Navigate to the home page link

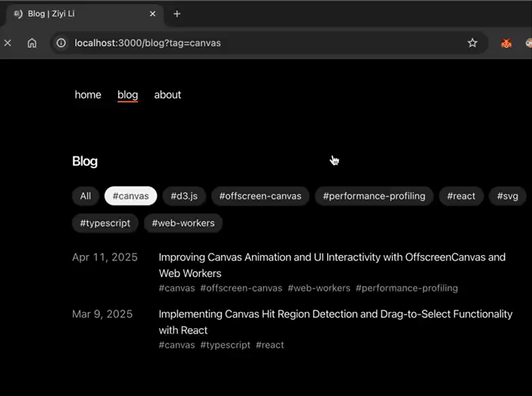coord(88,95)
